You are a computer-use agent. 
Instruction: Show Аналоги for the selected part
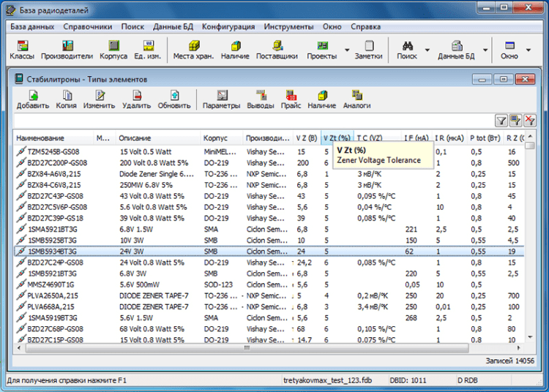[356, 99]
